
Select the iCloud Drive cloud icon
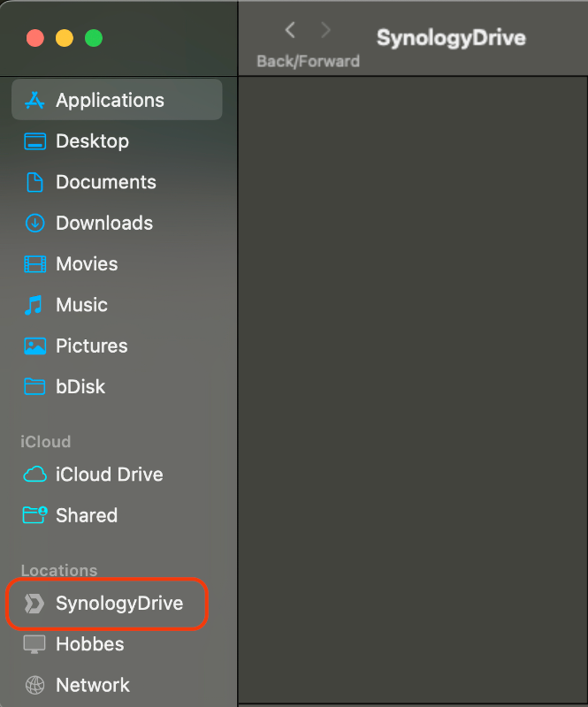(x=34, y=475)
